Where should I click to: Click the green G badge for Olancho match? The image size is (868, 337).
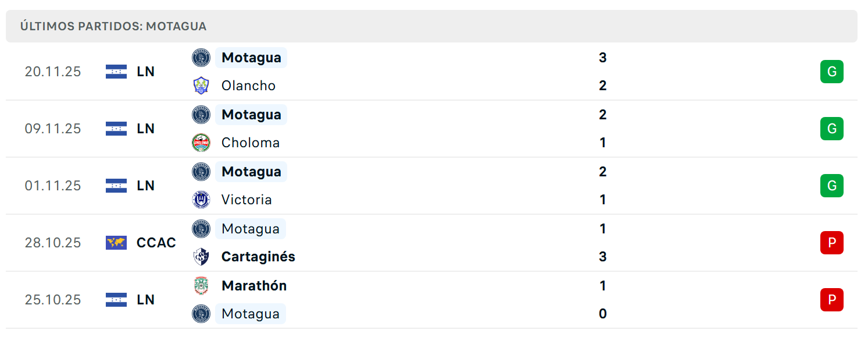point(831,72)
